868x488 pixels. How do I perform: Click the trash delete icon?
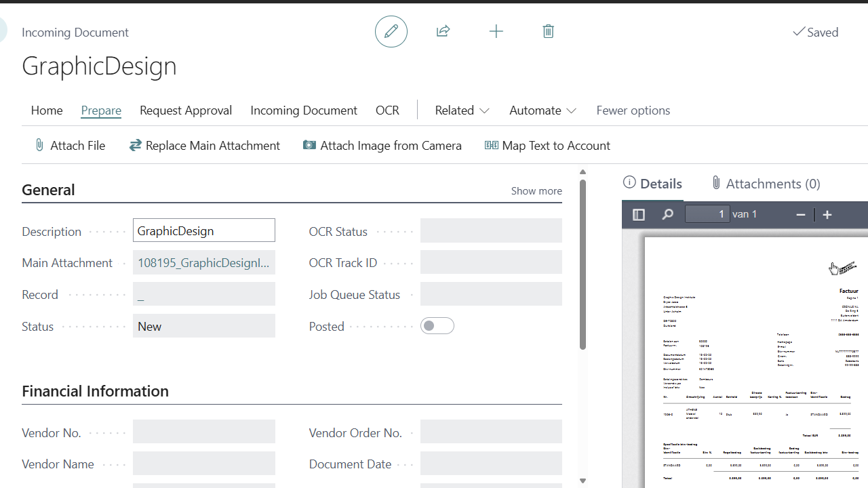[x=549, y=31]
